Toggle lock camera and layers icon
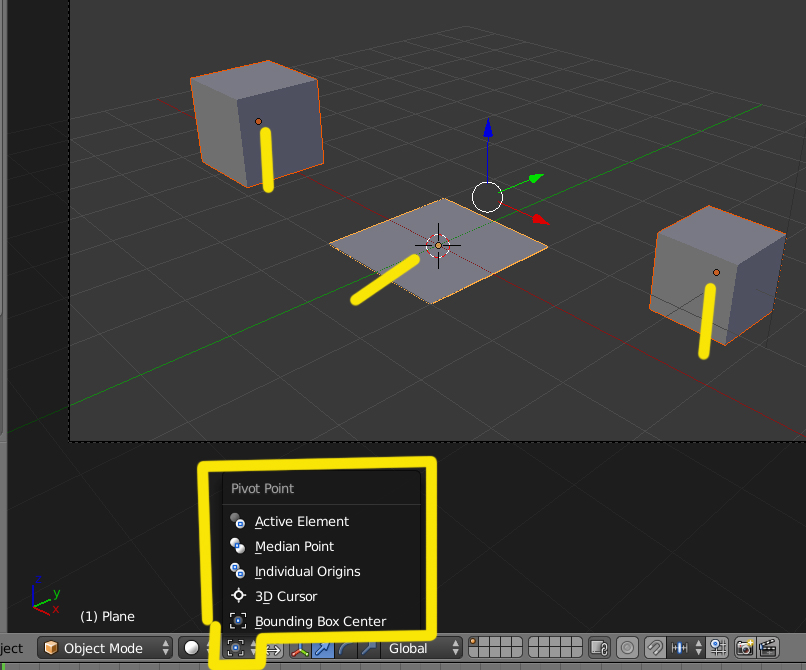This screenshot has height=670, width=806. [x=599, y=648]
